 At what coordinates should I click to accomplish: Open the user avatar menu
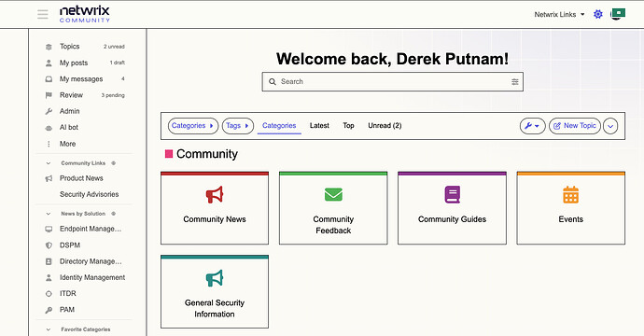pyautogui.click(x=617, y=14)
